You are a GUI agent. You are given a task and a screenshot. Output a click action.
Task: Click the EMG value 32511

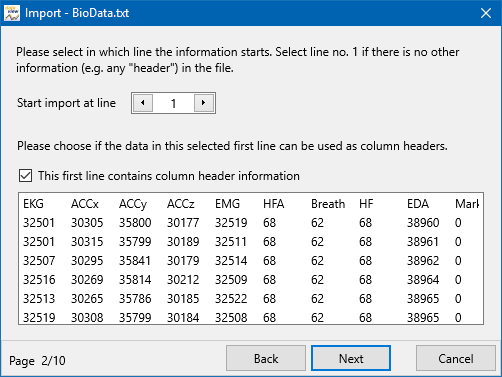[x=231, y=241]
